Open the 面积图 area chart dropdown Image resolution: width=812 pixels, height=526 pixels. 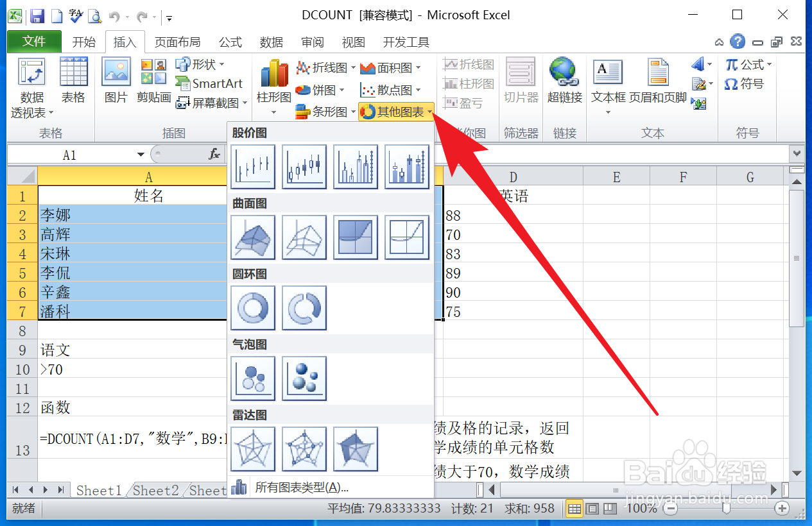pyautogui.click(x=391, y=67)
